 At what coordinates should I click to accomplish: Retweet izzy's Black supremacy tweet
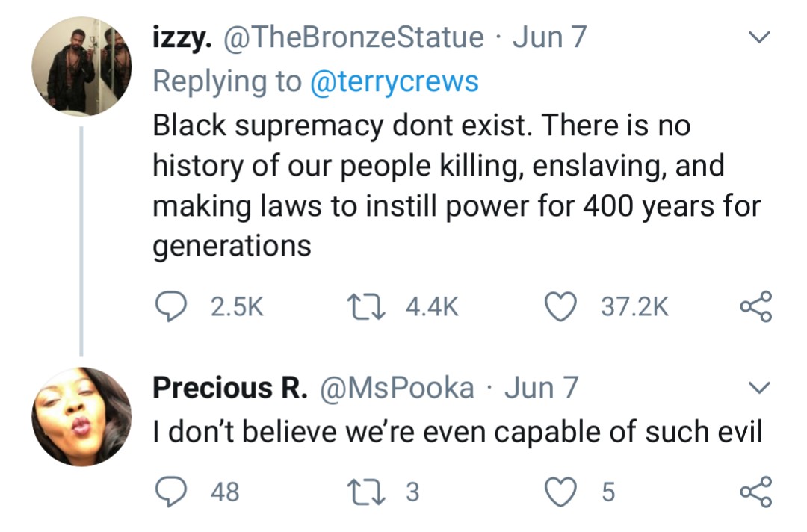pyautogui.click(x=362, y=308)
